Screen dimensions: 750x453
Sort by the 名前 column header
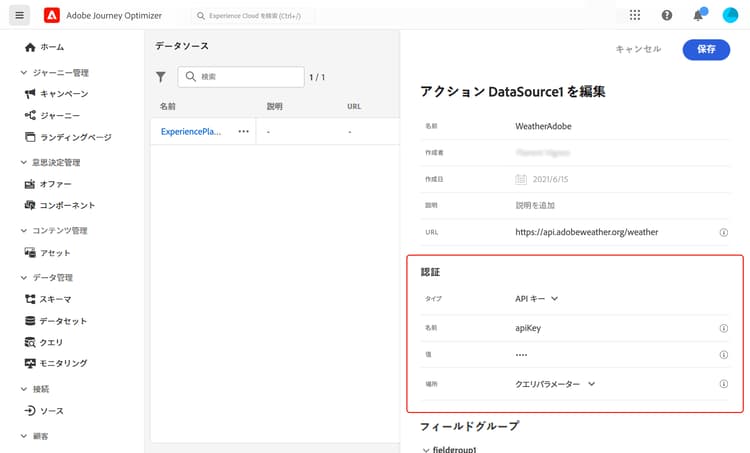coord(167,106)
